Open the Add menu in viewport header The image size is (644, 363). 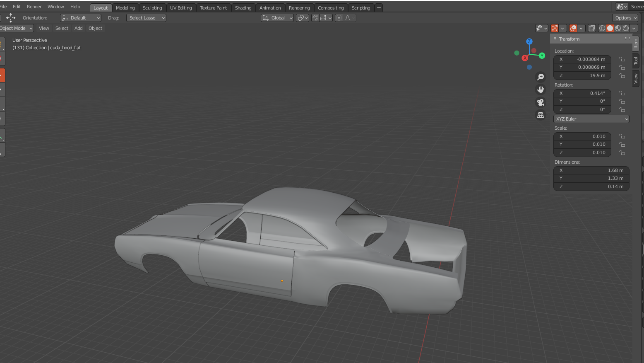pyautogui.click(x=78, y=28)
